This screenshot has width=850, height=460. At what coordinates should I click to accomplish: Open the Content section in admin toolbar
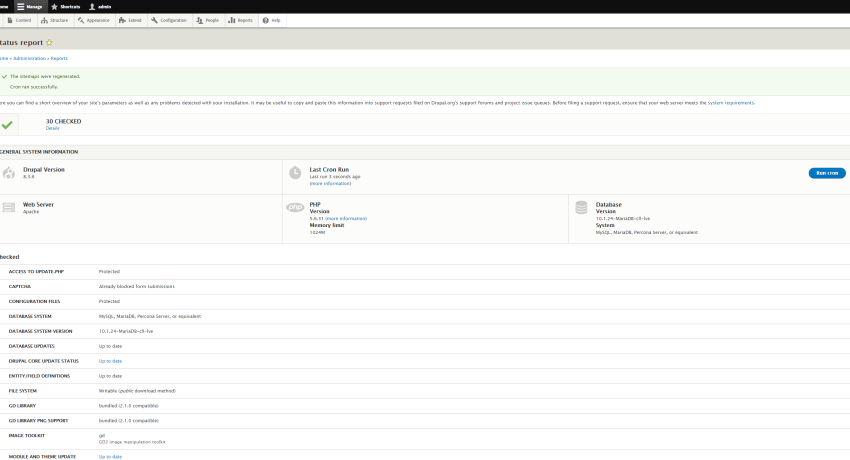[x=20, y=20]
